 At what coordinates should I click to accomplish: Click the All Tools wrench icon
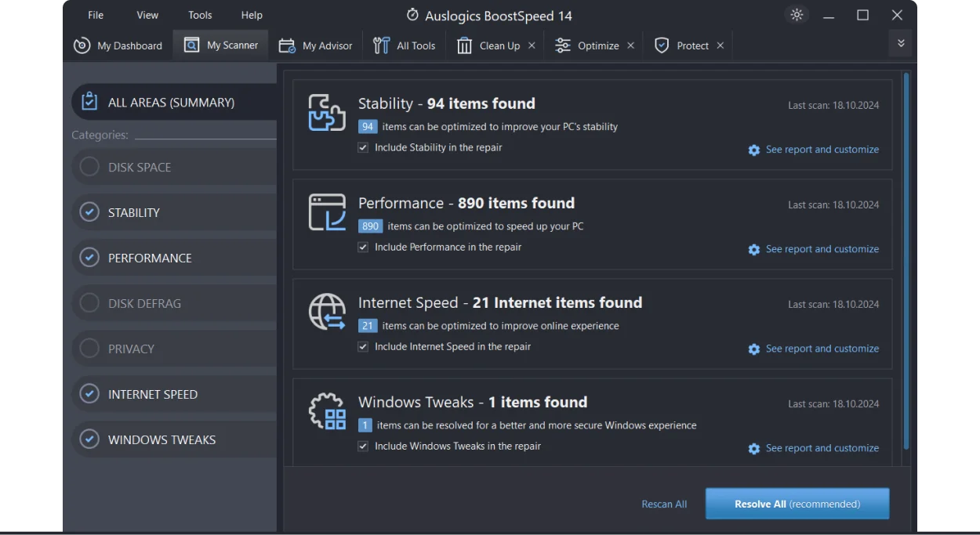pyautogui.click(x=381, y=45)
